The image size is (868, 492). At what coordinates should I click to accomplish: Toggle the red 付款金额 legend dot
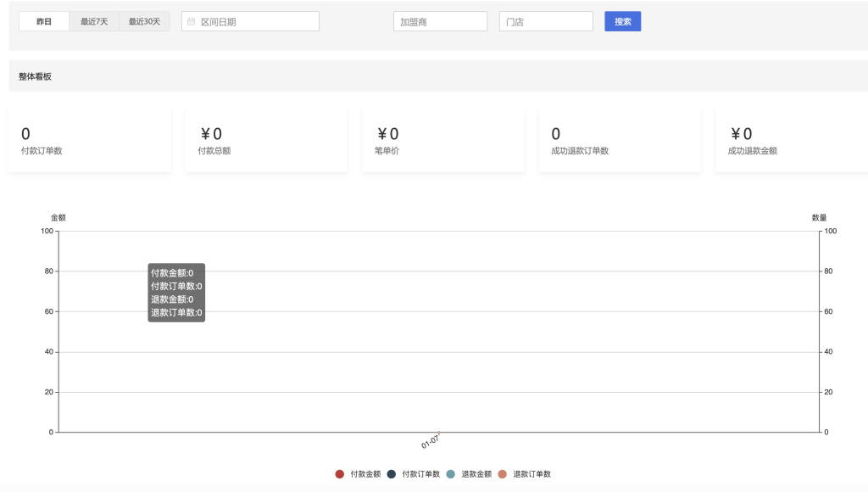340,474
